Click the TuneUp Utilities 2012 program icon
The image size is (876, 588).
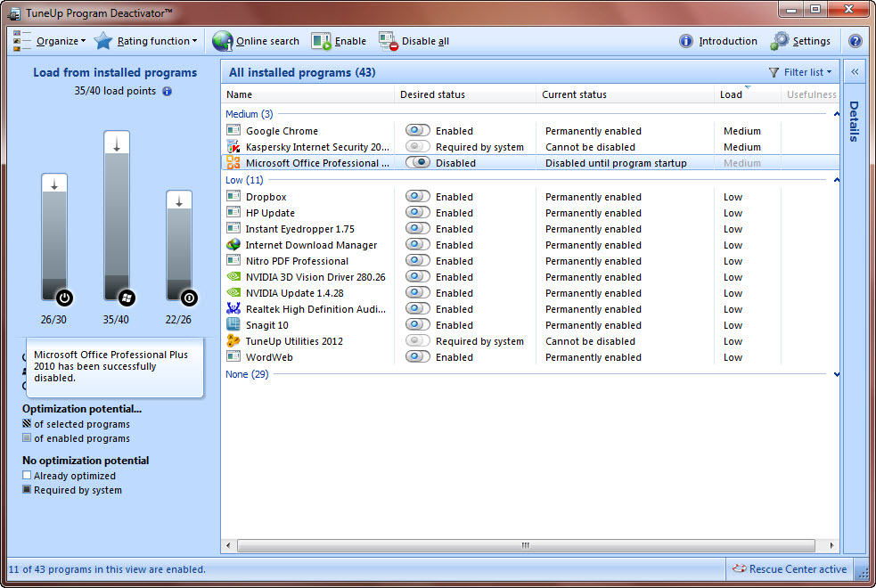pyautogui.click(x=233, y=340)
